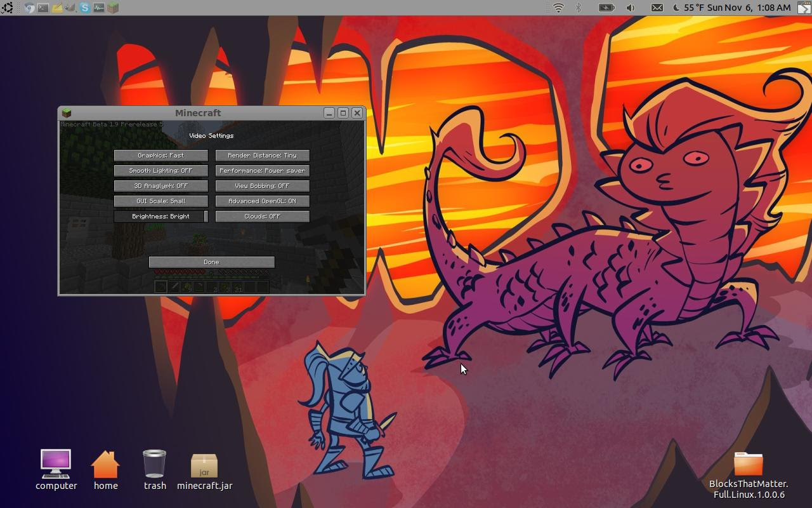Open the sound volume indicator
Screen dimensions: 812x508
coord(631,8)
